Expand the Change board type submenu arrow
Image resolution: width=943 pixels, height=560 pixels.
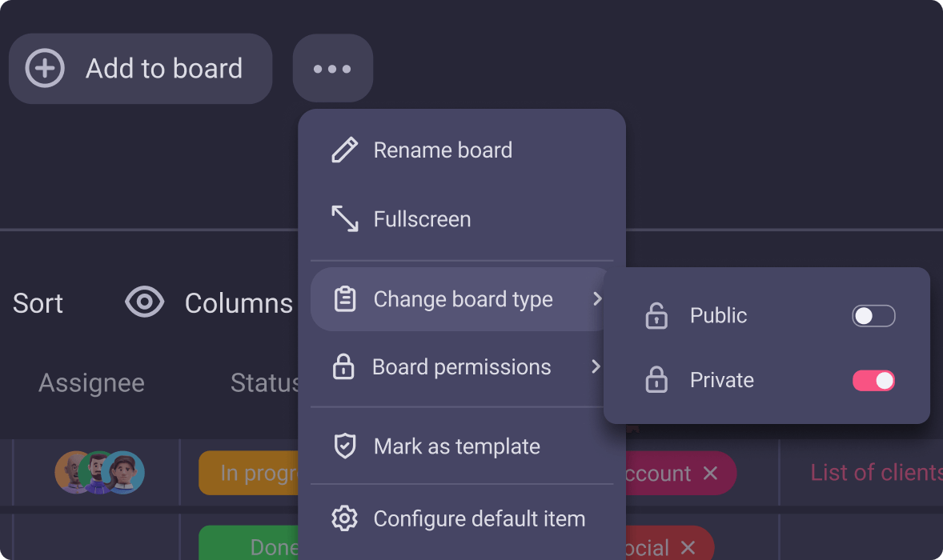click(x=596, y=299)
